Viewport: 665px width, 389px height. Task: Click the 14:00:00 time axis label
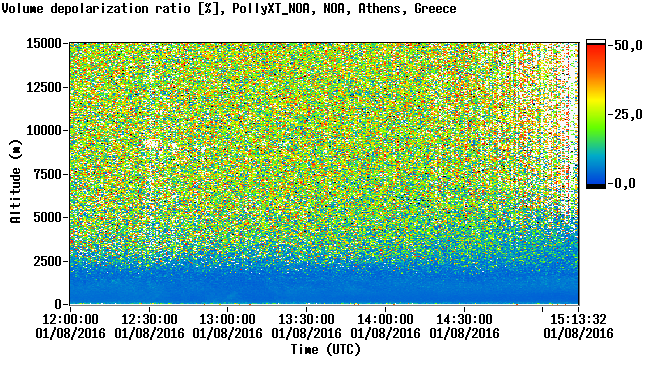[x=386, y=319]
